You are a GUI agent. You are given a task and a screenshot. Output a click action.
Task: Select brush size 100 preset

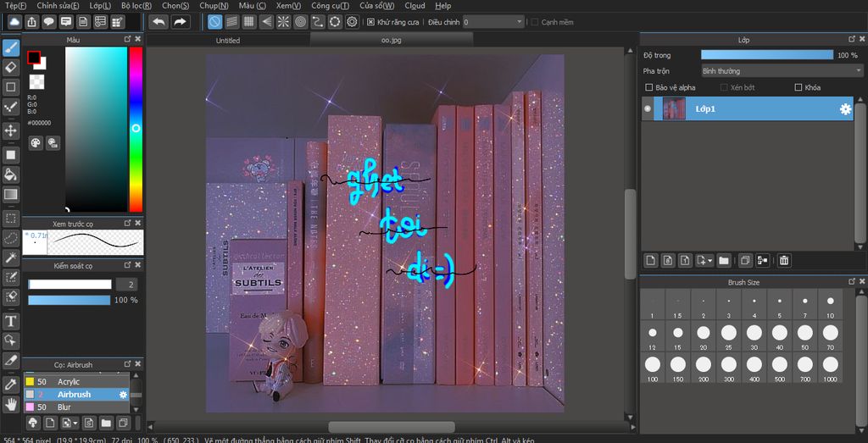pyautogui.click(x=652, y=368)
